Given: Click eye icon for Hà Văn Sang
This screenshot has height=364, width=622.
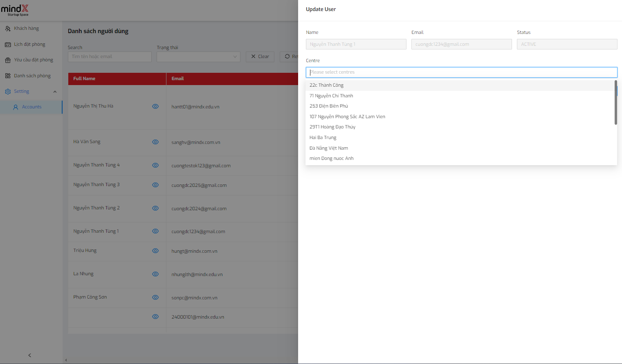Looking at the screenshot, I should pyautogui.click(x=155, y=142).
